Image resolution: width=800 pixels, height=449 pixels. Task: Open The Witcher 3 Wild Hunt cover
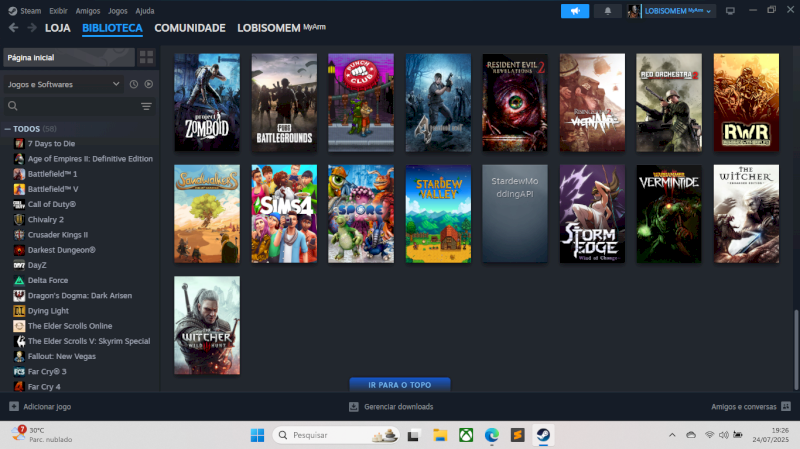pos(207,325)
